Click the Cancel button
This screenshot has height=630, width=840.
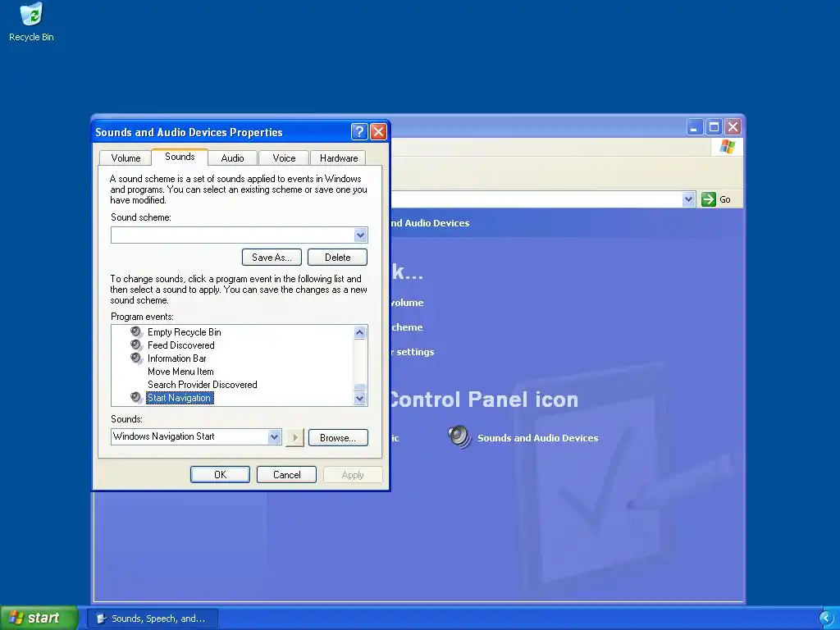[286, 475]
